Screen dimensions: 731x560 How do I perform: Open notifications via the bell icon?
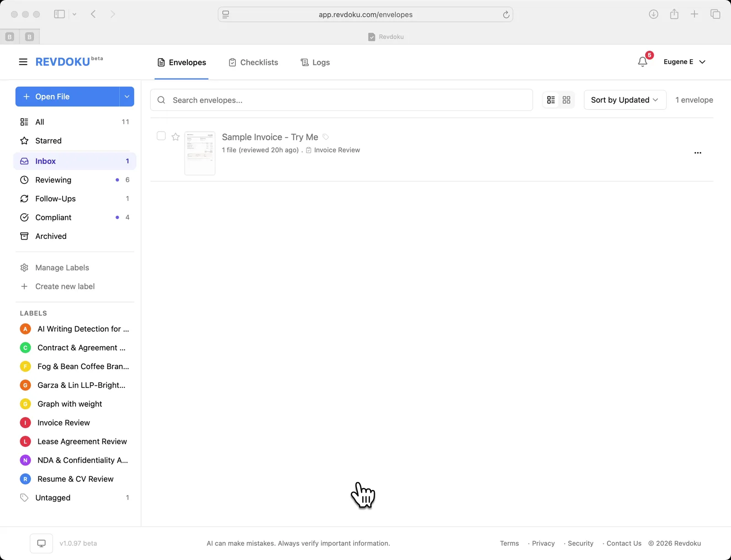point(642,62)
